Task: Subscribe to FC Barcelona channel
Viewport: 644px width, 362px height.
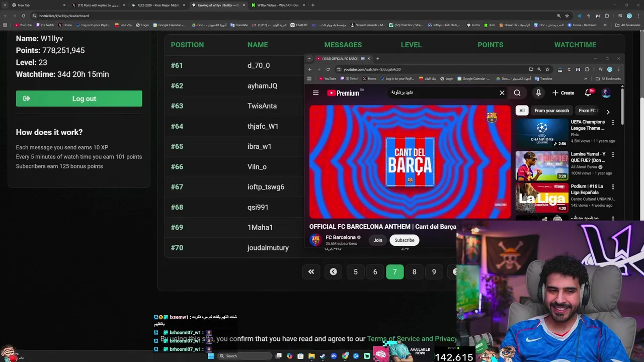Action: click(x=405, y=240)
